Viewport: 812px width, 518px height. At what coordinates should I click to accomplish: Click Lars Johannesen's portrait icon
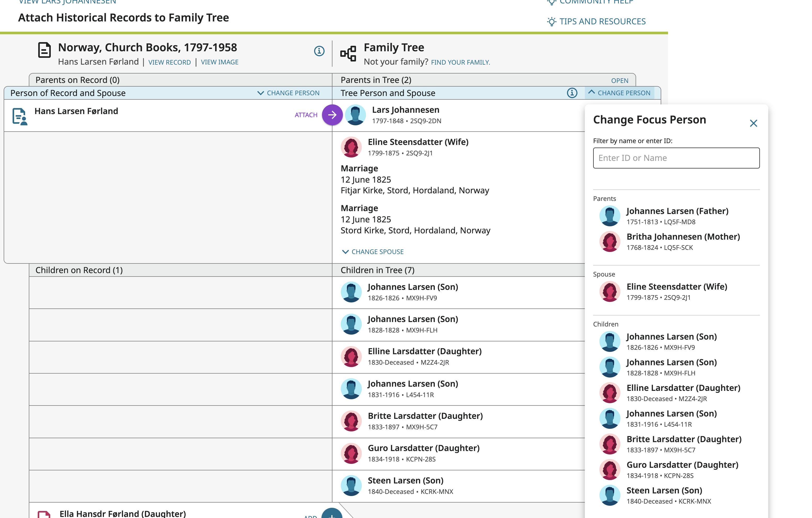(355, 115)
